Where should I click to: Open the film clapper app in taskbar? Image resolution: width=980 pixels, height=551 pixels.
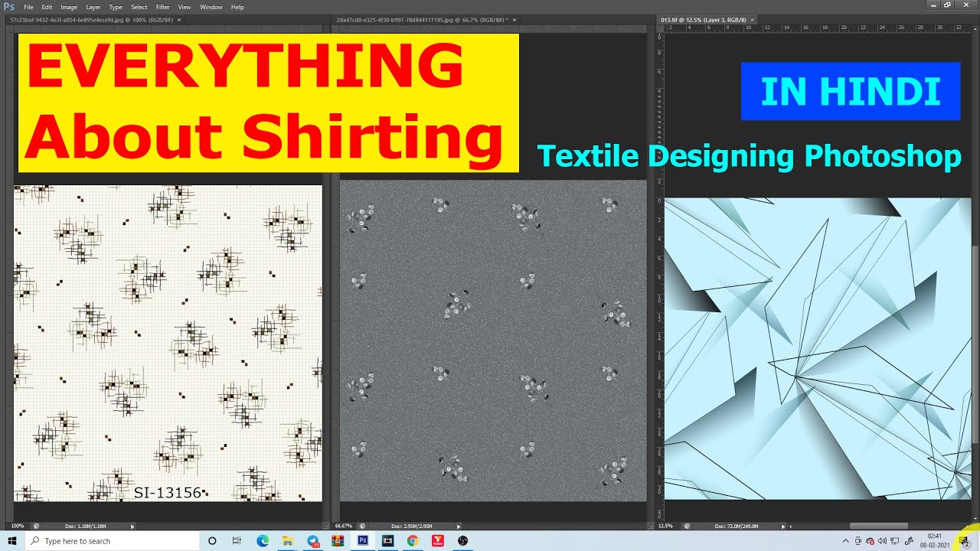387,541
